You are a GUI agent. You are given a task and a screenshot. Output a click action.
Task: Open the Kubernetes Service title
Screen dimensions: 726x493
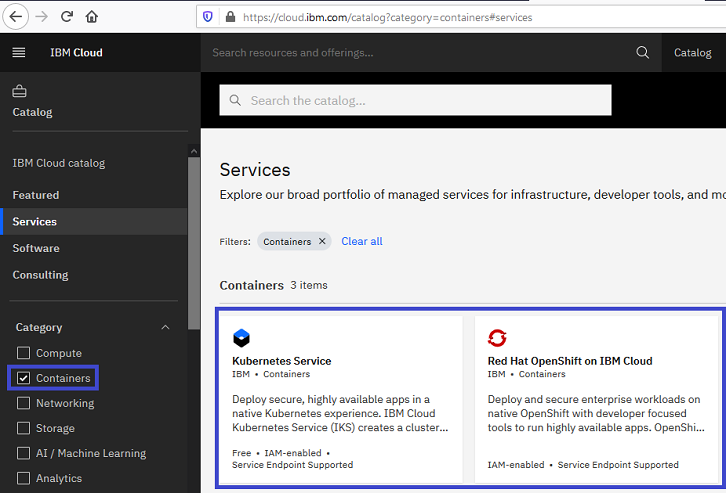(x=282, y=361)
